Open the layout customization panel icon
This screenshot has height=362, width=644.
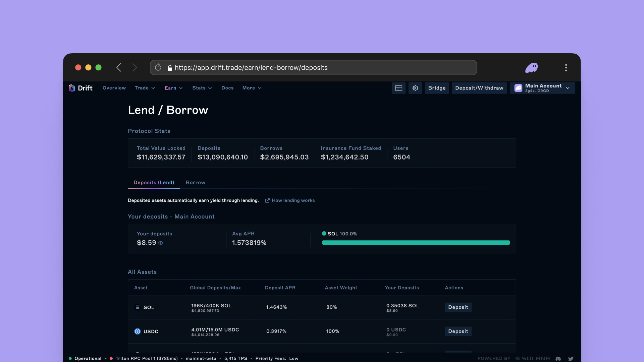[398, 88]
